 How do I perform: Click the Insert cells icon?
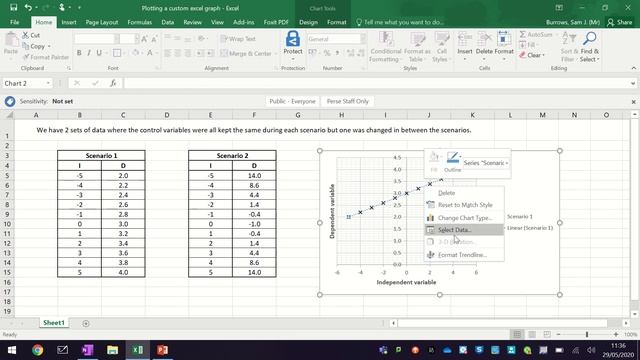(x=464, y=39)
